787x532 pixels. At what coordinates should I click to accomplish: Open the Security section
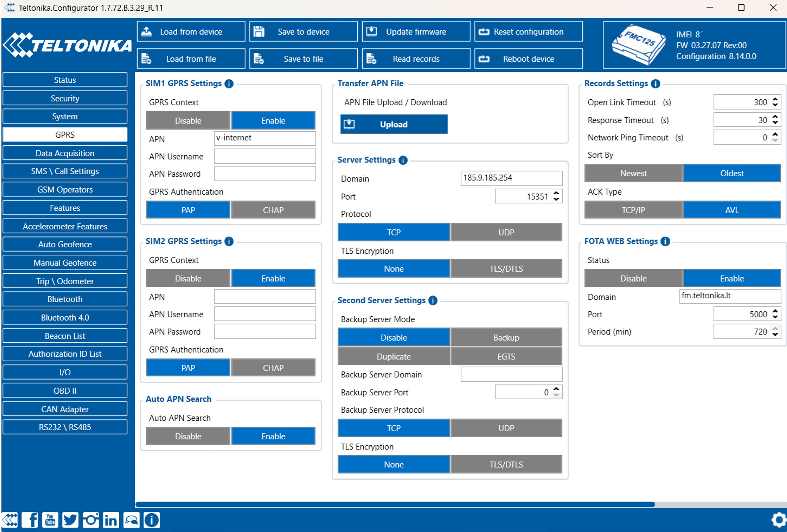coord(65,98)
